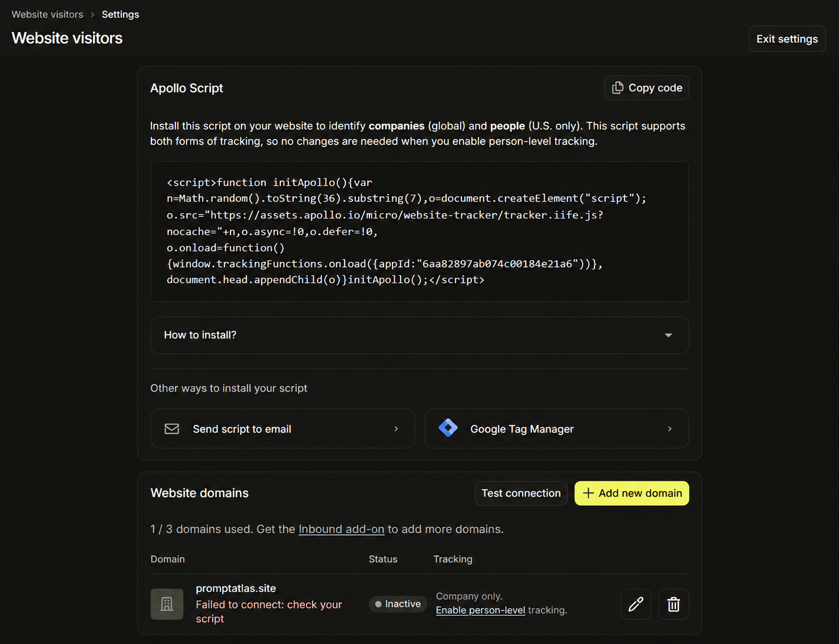The image size is (839, 644).
Task: Go back to Website visitors breadcrumb
Action: coord(47,14)
